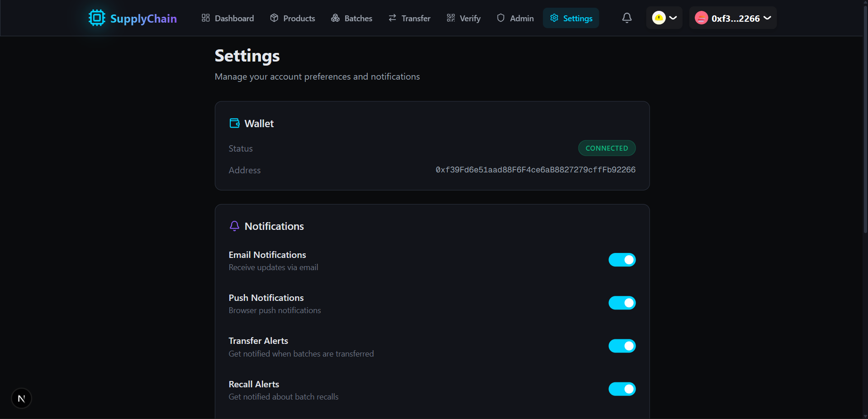
Task: Navigate to the Verify page
Action: pyautogui.click(x=464, y=18)
